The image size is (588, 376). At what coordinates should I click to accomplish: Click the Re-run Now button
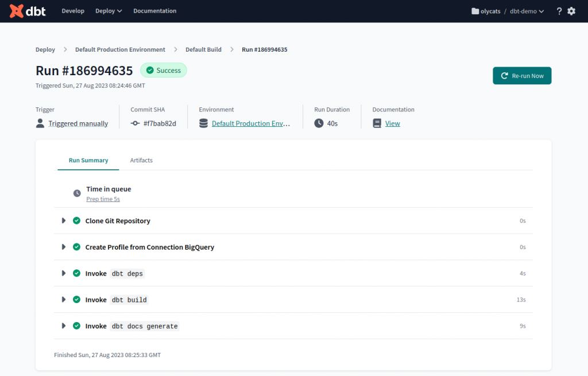tap(522, 76)
